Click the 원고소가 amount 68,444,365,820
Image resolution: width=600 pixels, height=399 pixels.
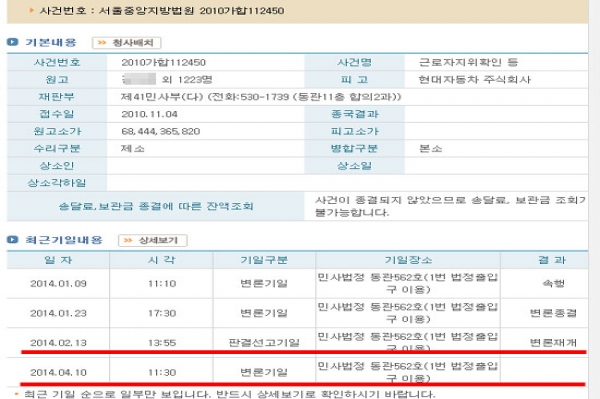tap(161, 131)
